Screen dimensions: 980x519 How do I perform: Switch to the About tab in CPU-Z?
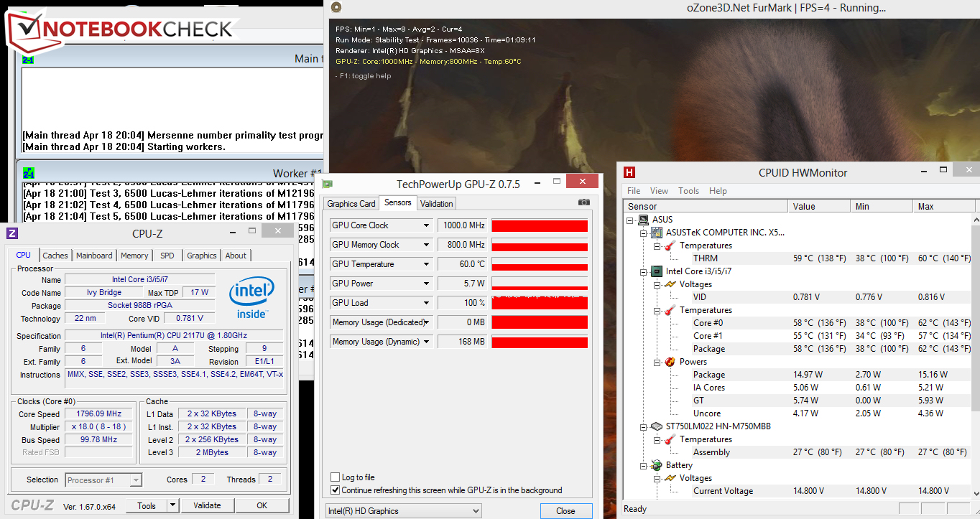(236, 256)
